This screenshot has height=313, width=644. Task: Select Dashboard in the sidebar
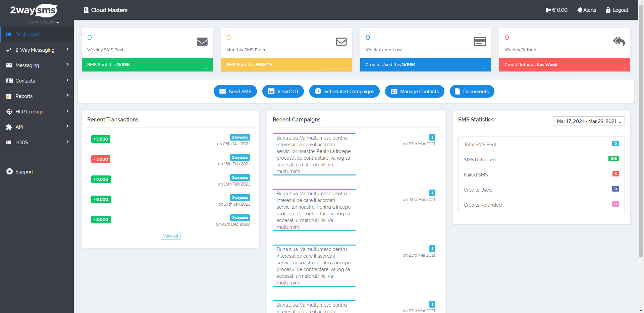coord(27,35)
